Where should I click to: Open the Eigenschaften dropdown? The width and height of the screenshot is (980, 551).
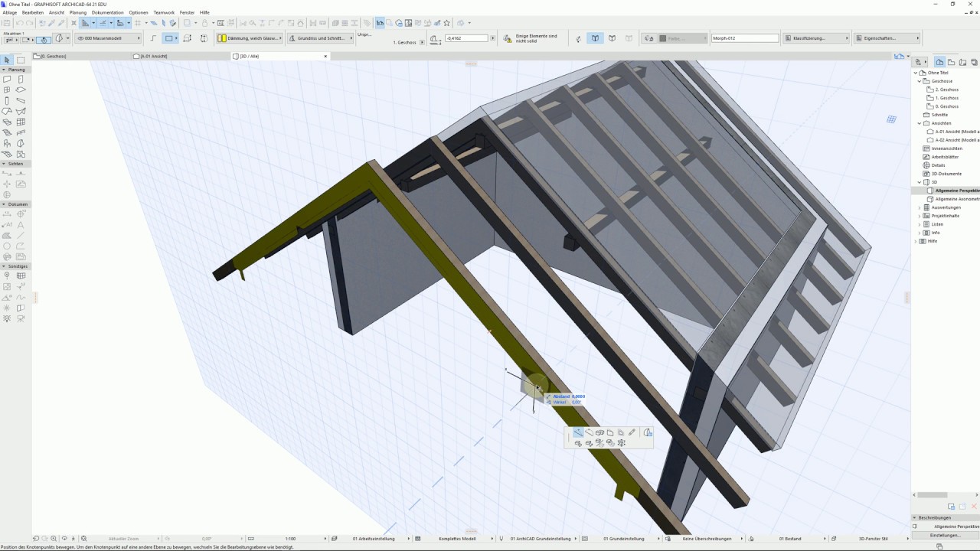pos(886,38)
